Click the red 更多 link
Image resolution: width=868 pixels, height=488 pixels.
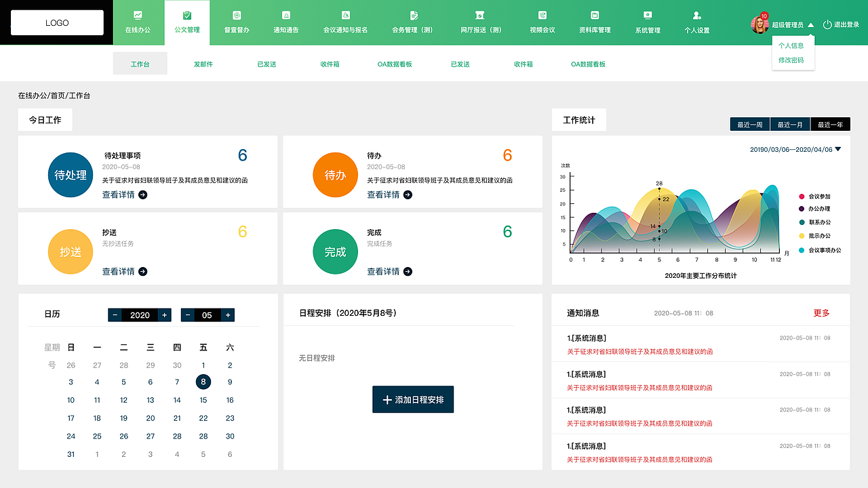click(x=822, y=313)
